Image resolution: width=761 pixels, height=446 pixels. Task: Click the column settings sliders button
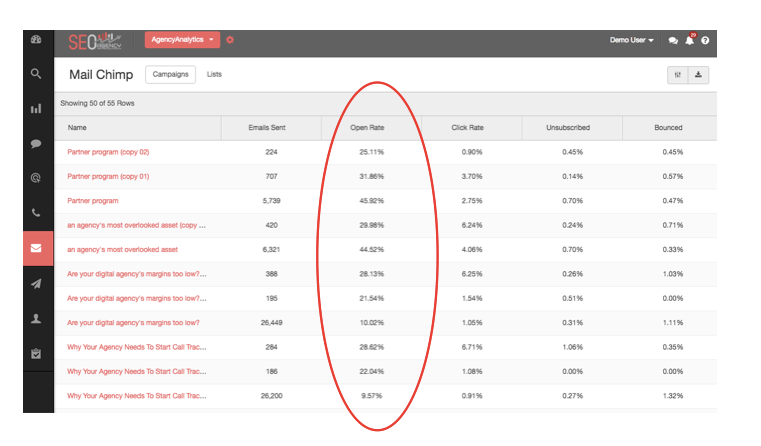tap(678, 75)
